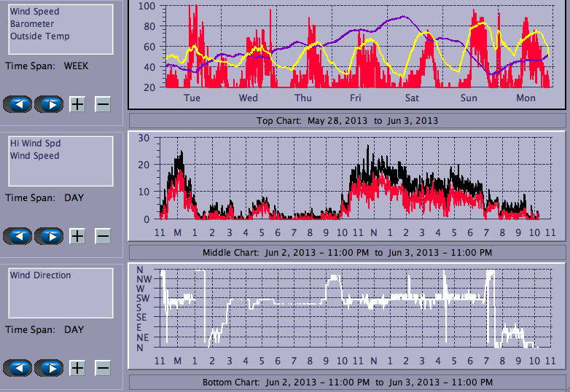
Task: Click the Sat label on weekly chart
Action: [x=412, y=98]
